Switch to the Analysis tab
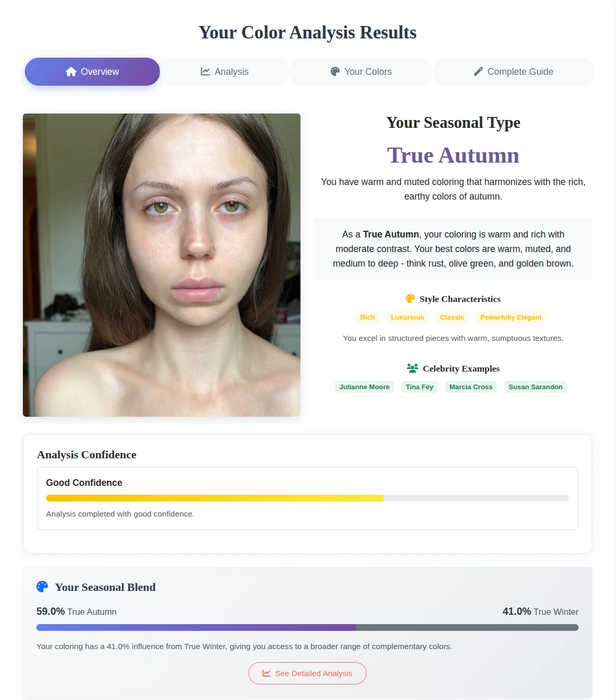Screen dimensions: 616x700 click(x=225, y=72)
